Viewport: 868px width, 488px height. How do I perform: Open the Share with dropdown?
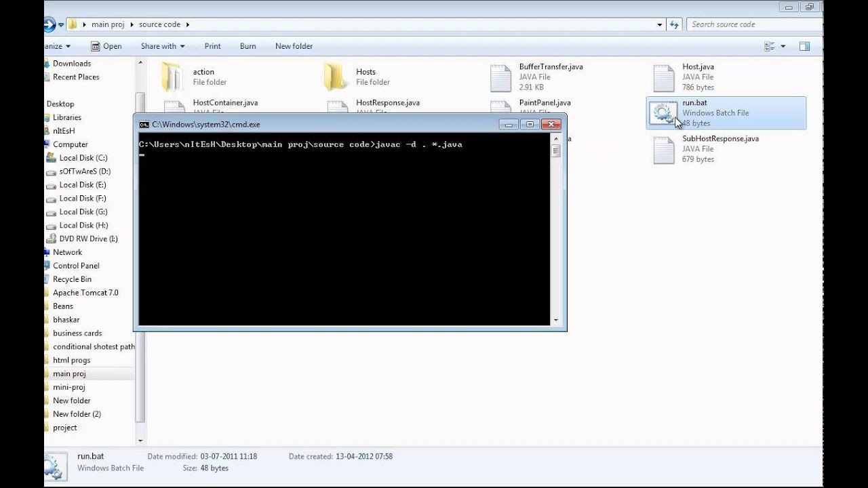tap(163, 46)
